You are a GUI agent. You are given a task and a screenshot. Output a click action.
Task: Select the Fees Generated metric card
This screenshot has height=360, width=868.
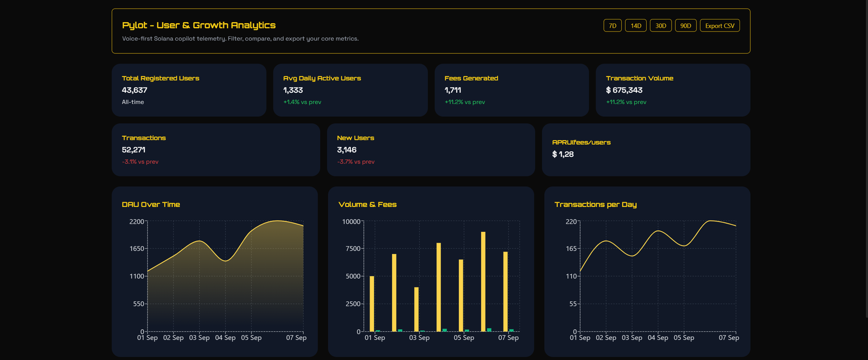(x=512, y=90)
